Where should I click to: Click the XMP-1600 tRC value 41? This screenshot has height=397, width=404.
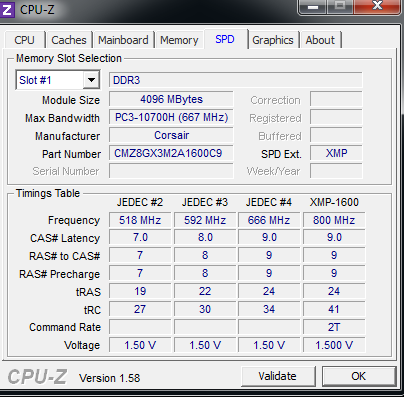click(334, 309)
